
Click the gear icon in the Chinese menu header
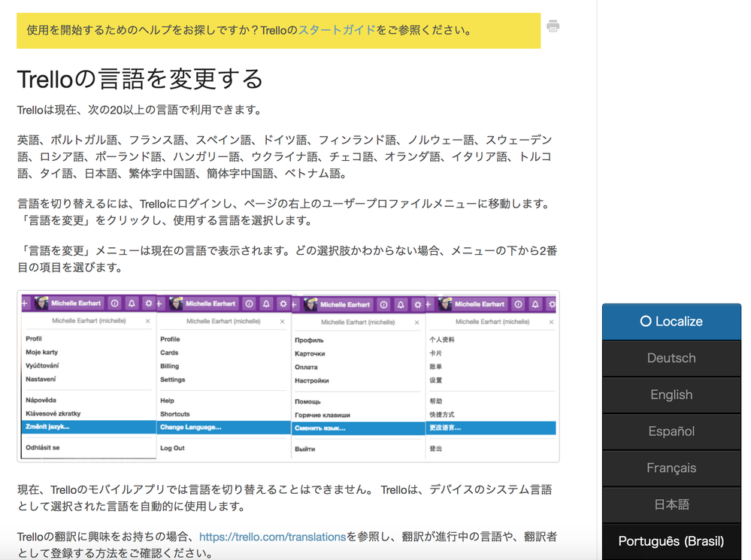(x=551, y=303)
